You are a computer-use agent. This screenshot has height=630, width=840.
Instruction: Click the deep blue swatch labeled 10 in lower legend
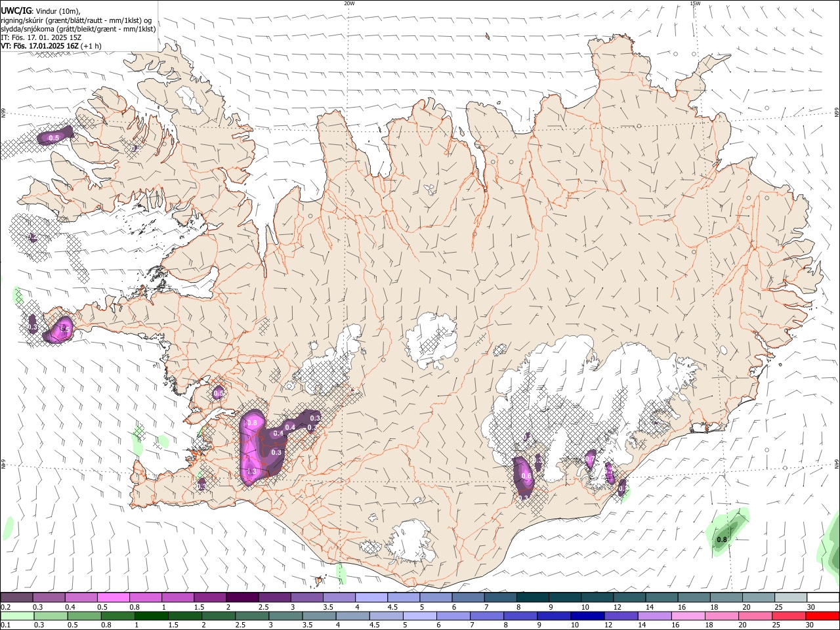pyautogui.click(x=587, y=616)
